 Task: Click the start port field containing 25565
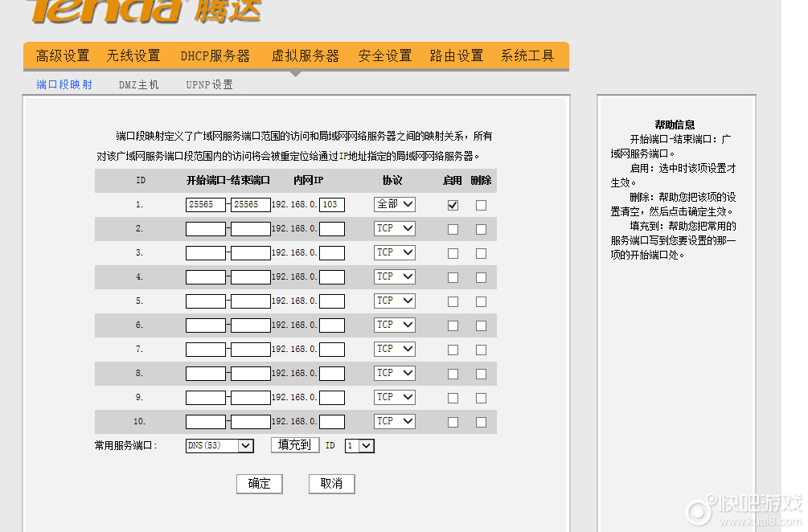point(205,205)
